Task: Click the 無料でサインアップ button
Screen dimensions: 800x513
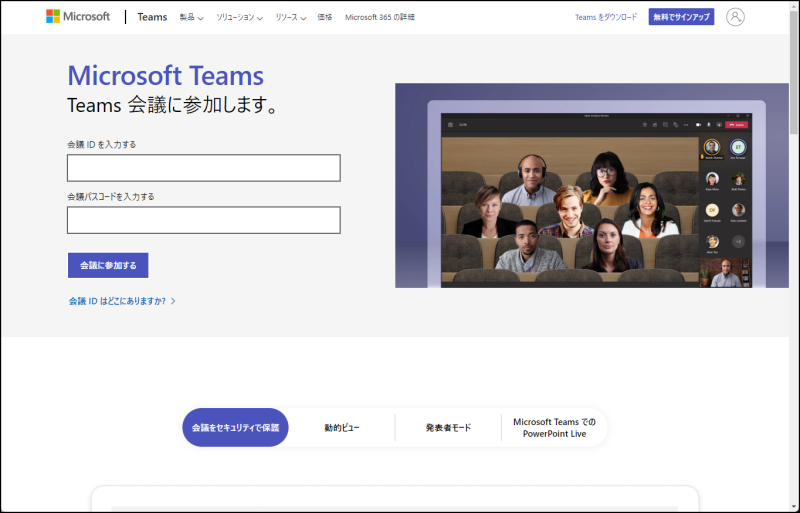Action: pos(681,17)
